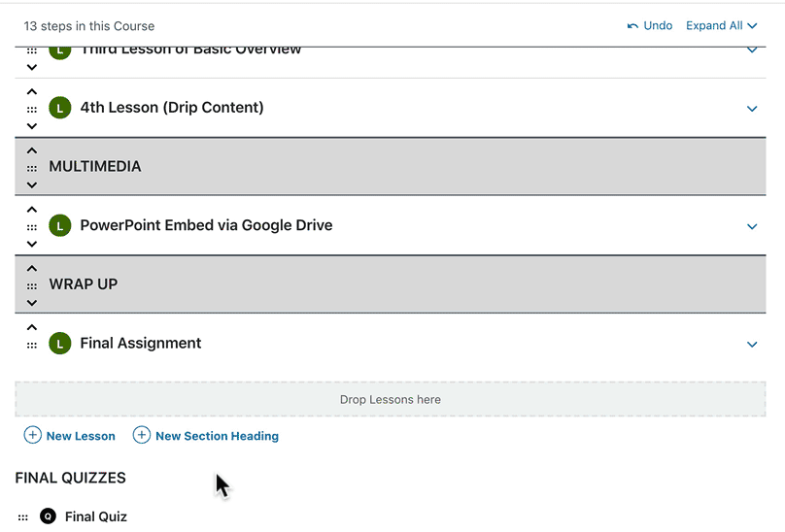The height and width of the screenshot is (532, 785).
Task: Expand the Final Assignment lesson row
Action: click(751, 344)
